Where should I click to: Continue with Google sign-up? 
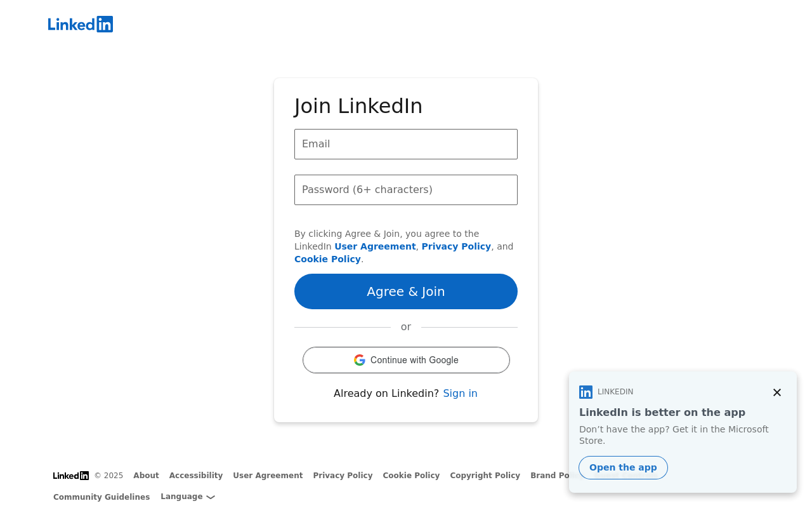[x=406, y=360]
